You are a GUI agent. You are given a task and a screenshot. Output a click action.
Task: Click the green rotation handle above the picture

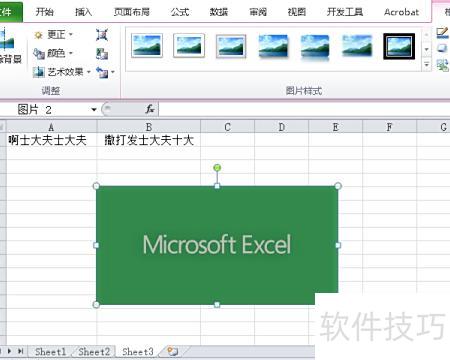click(x=217, y=168)
